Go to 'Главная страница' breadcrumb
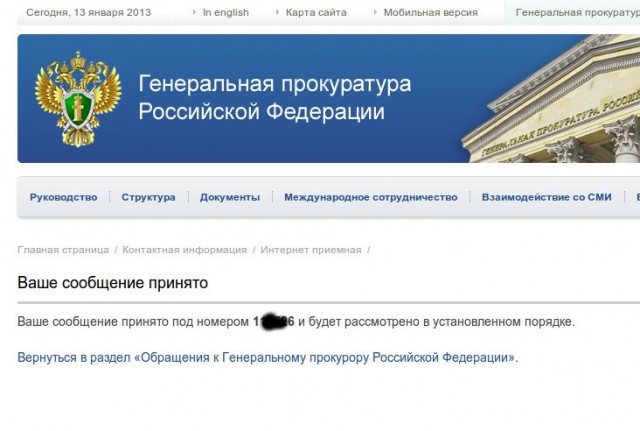 click(x=63, y=250)
